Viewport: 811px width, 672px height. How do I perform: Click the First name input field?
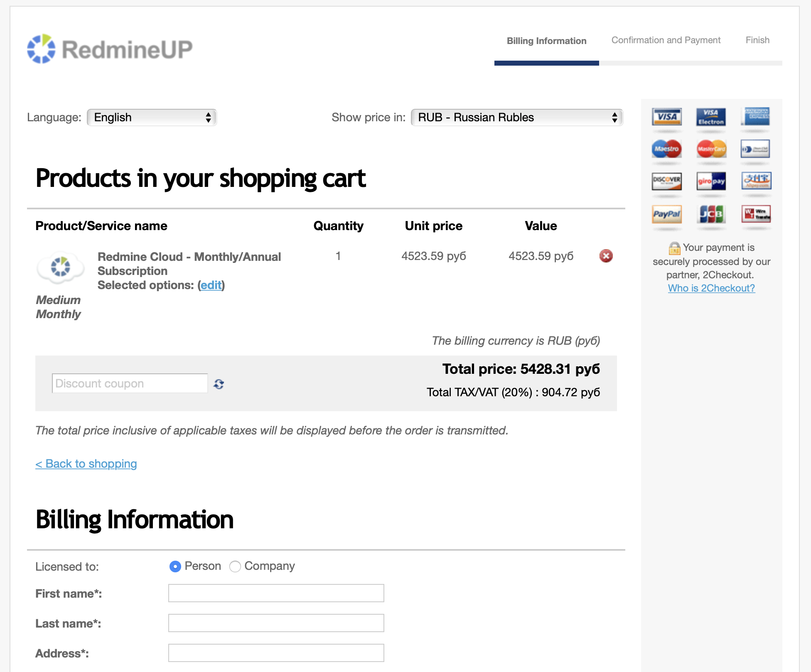276,593
